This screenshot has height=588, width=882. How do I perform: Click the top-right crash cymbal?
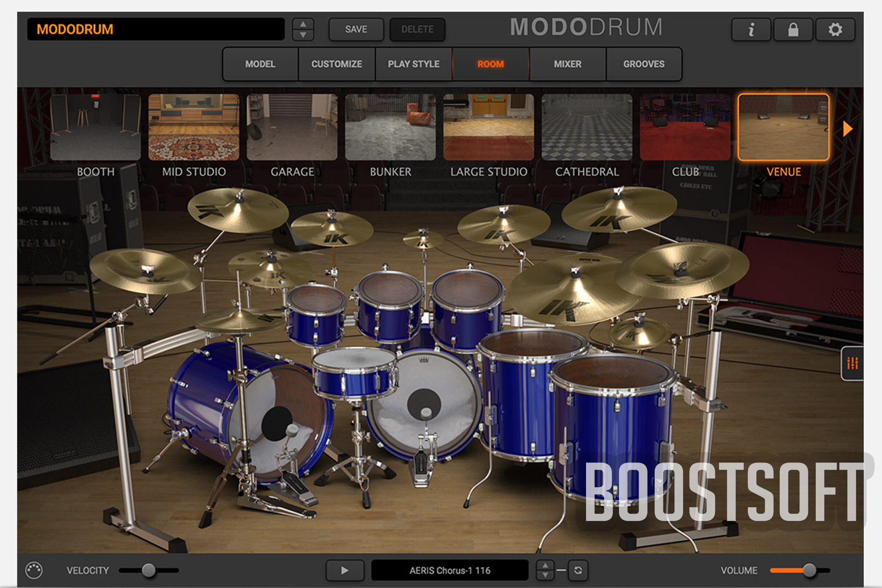tap(619, 209)
